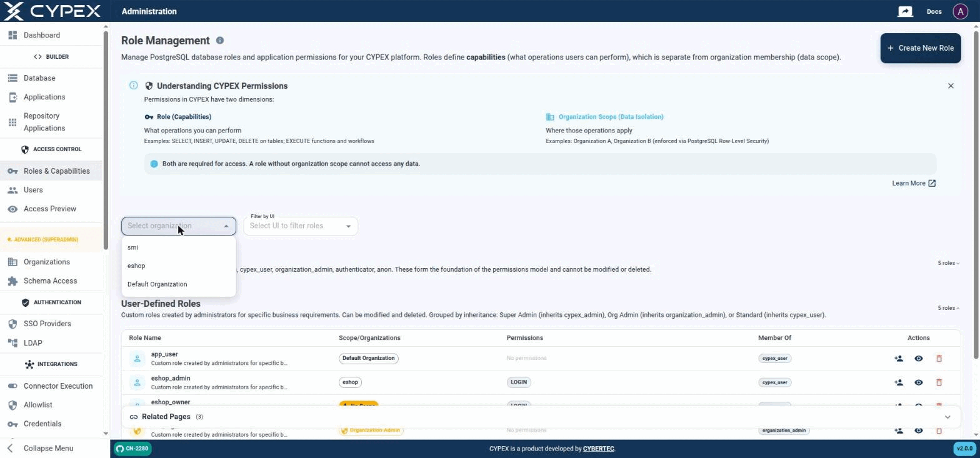Click the Related Pages link icon
The image size is (980, 458).
click(134, 417)
